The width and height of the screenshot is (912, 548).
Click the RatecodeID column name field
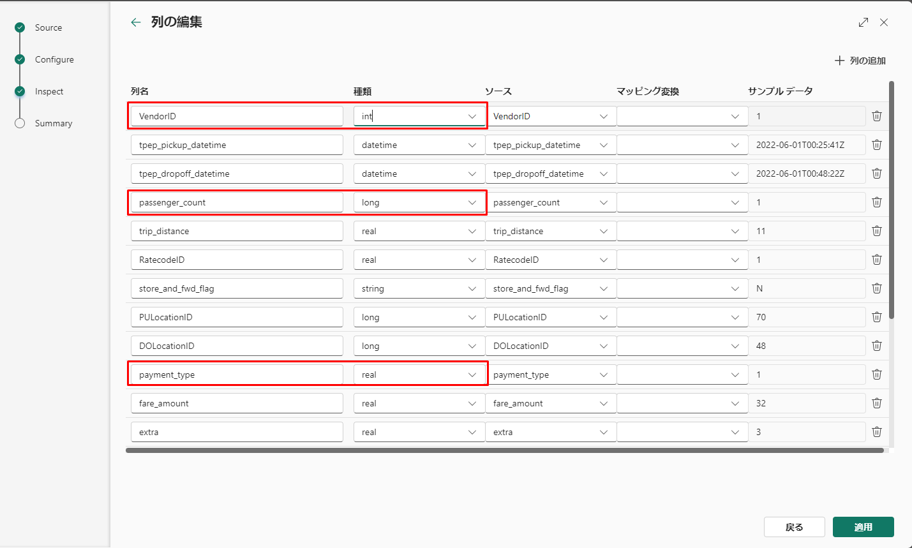237,260
